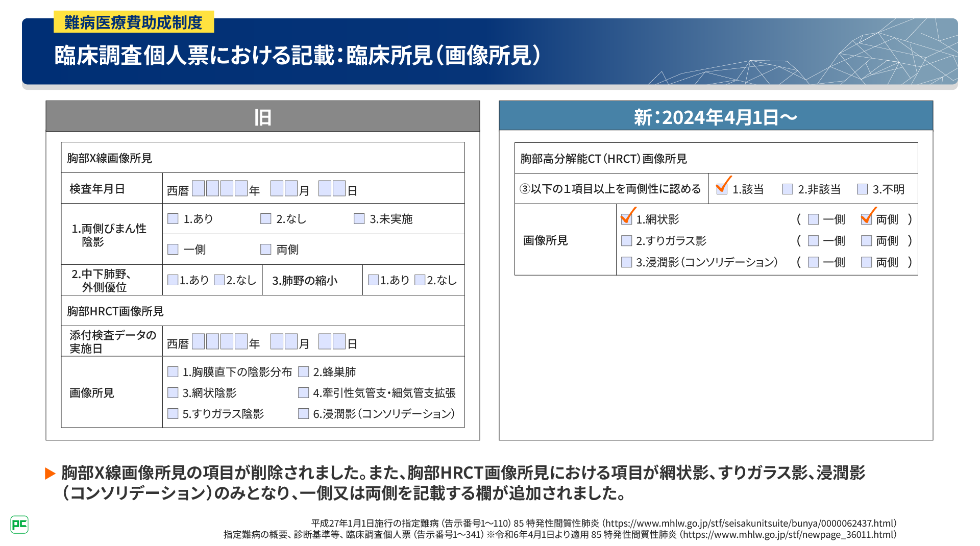Select the 新:2024年4月1日〜 panel header

point(716,117)
